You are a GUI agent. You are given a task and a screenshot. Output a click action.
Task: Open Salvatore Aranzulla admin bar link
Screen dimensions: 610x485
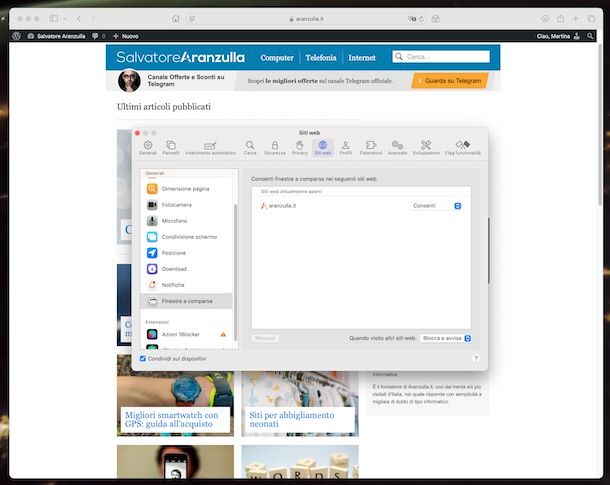click(x=56, y=36)
